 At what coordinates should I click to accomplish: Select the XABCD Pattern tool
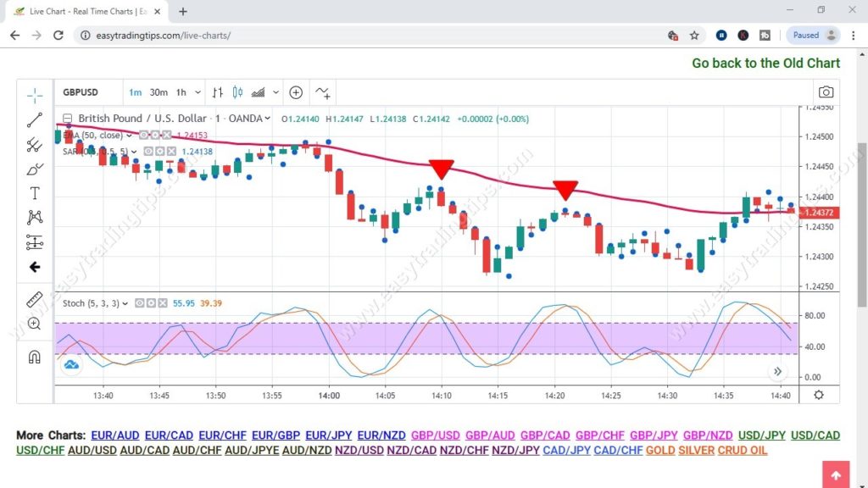coord(34,217)
